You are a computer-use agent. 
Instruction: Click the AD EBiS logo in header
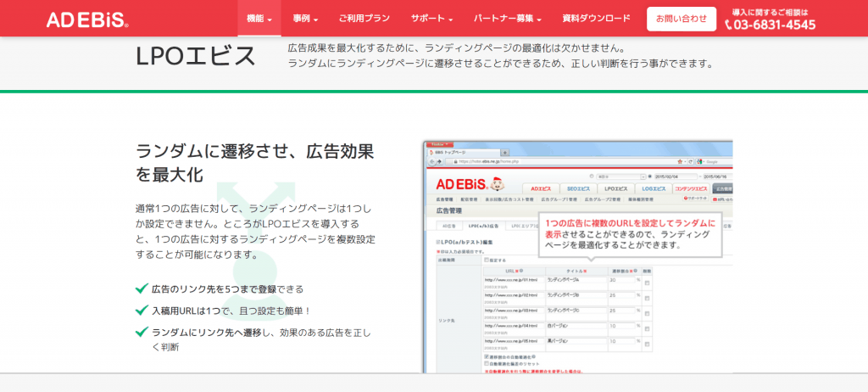pos(87,20)
